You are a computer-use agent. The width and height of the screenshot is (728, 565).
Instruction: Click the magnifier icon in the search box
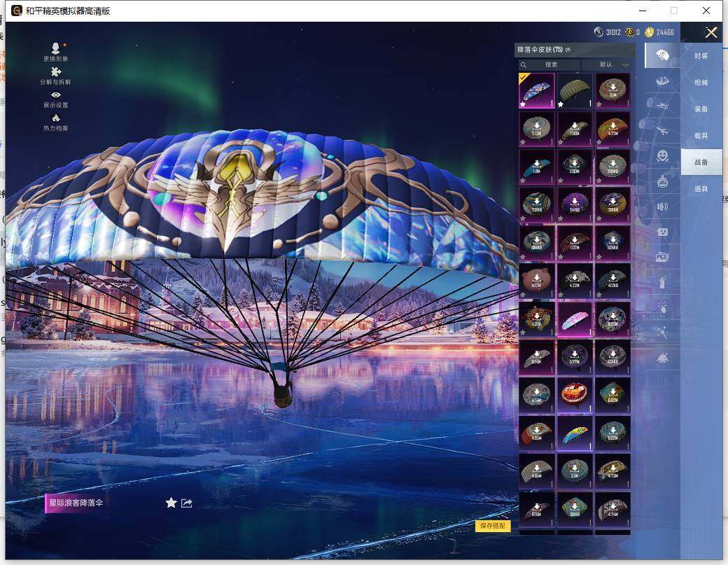point(524,65)
